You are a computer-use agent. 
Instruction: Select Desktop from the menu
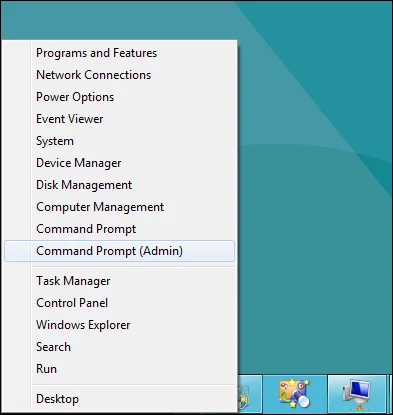pos(57,399)
